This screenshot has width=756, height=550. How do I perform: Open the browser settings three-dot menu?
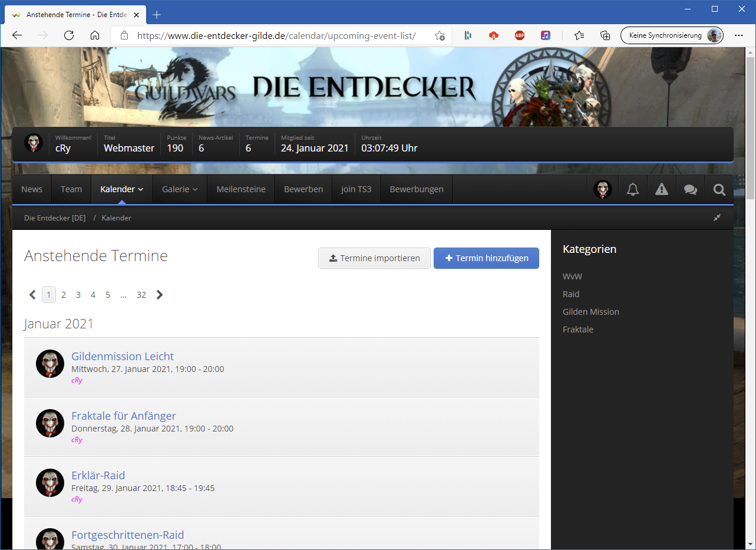point(739,35)
